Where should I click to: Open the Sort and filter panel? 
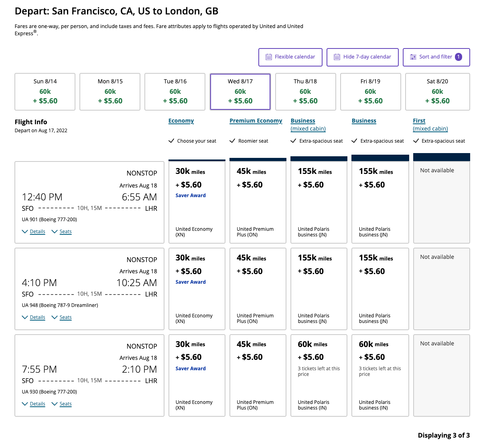tap(436, 57)
